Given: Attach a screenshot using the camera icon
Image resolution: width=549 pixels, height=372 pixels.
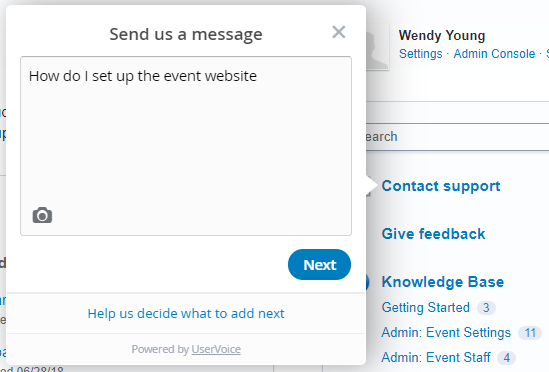Looking at the screenshot, I should pyautogui.click(x=42, y=215).
